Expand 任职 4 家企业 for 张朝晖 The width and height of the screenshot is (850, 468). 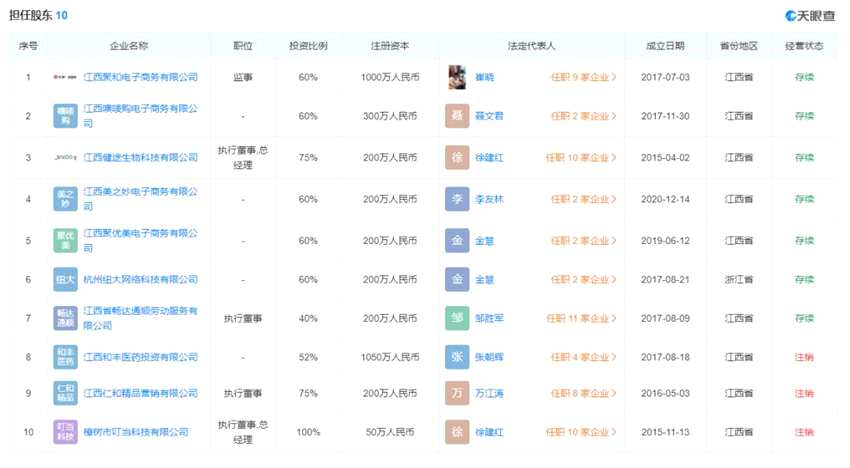click(x=583, y=357)
